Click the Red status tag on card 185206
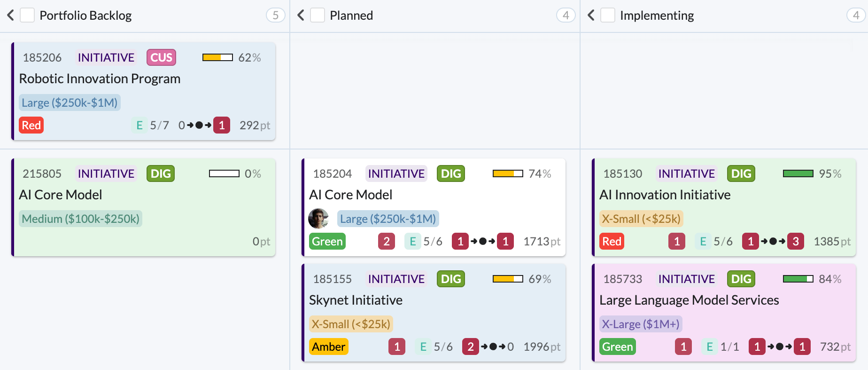 (31, 125)
